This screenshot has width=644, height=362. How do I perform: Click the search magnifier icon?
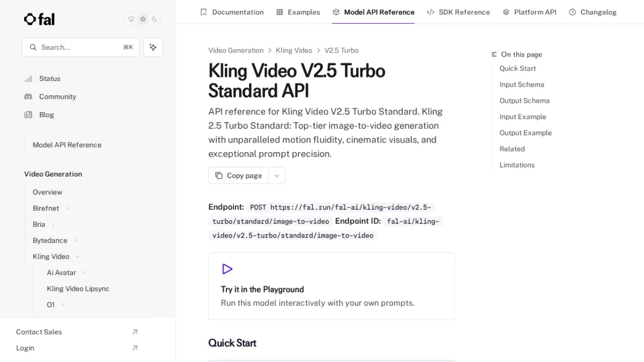(33, 47)
